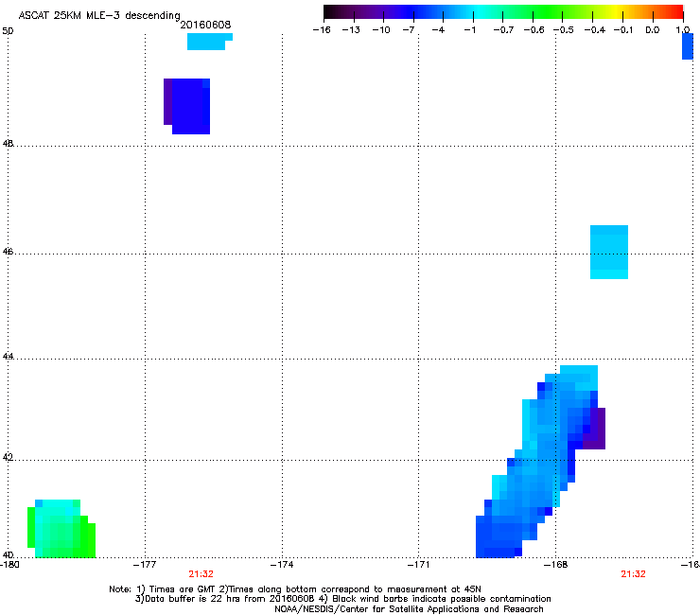Image resolution: width=700 pixels, height=615 pixels.
Task: Click the '-13' colorbar label
Action: pyautogui.click(x=351, y=30)
